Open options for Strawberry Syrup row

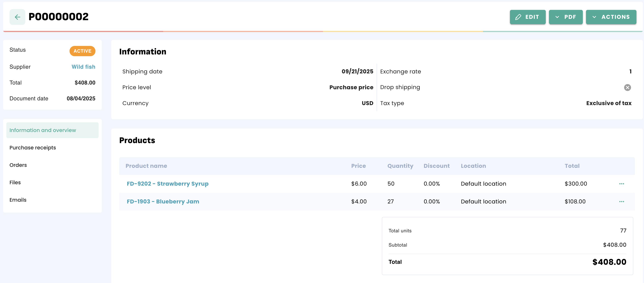(621, 184)
